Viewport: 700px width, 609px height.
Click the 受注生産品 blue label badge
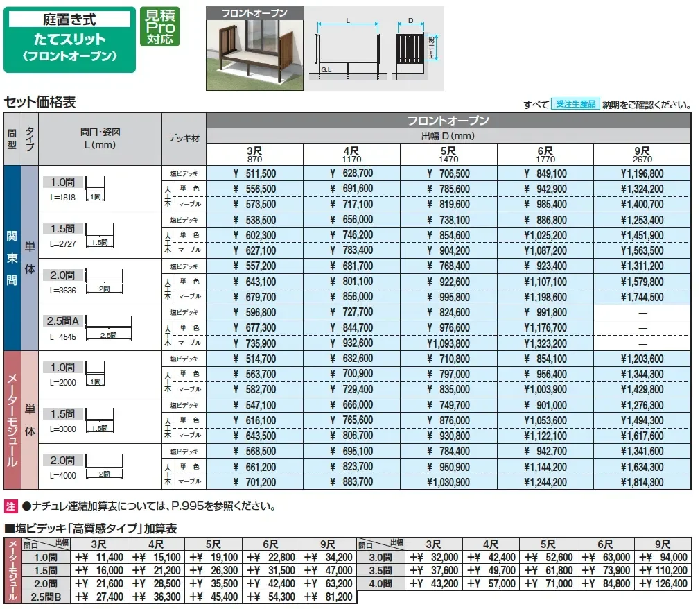pyautogui.click(x=575, y=104)
